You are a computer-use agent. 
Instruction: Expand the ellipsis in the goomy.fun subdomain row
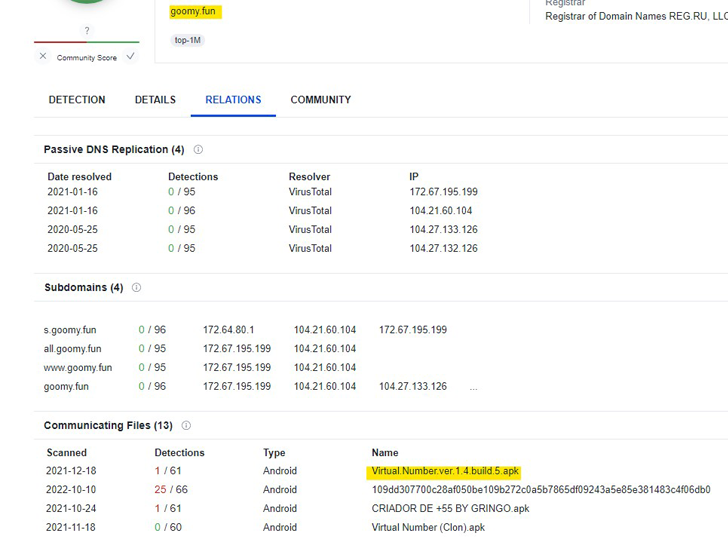point(472,387)
